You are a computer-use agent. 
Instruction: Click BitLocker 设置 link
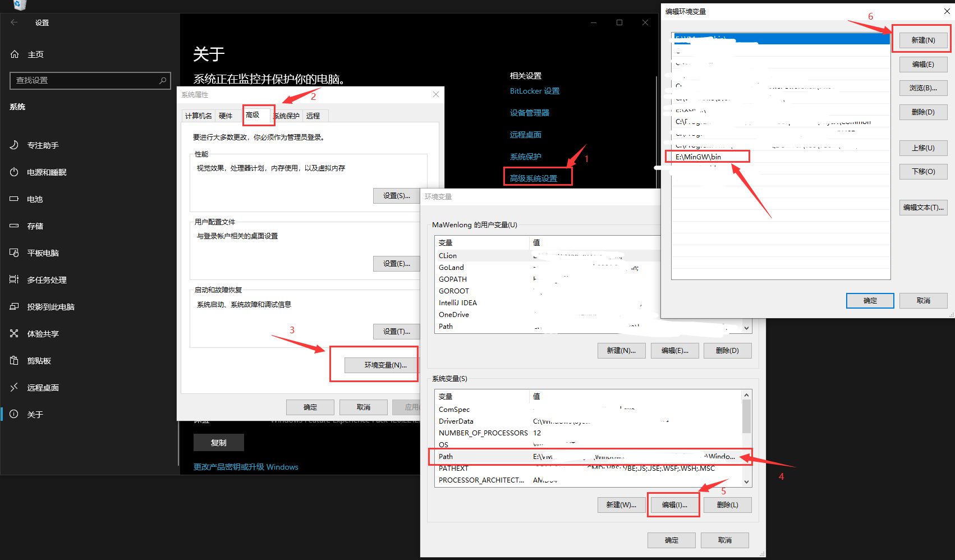(x=534, y=91)
